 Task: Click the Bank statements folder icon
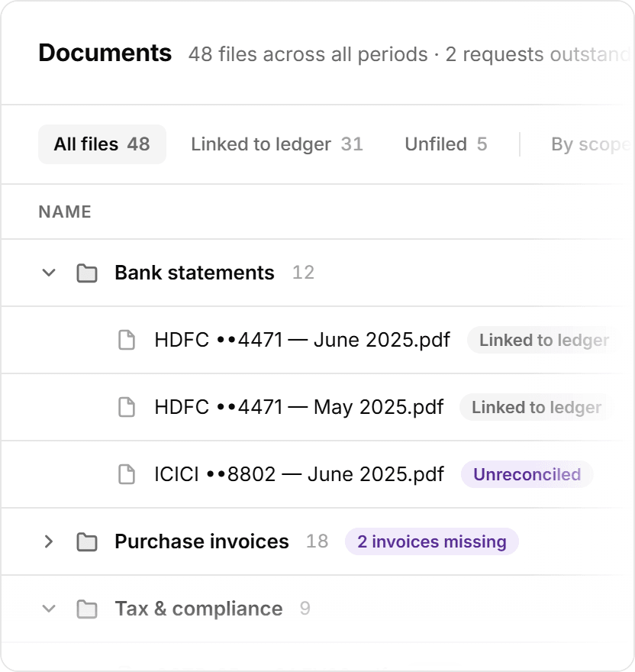(87, 273)
